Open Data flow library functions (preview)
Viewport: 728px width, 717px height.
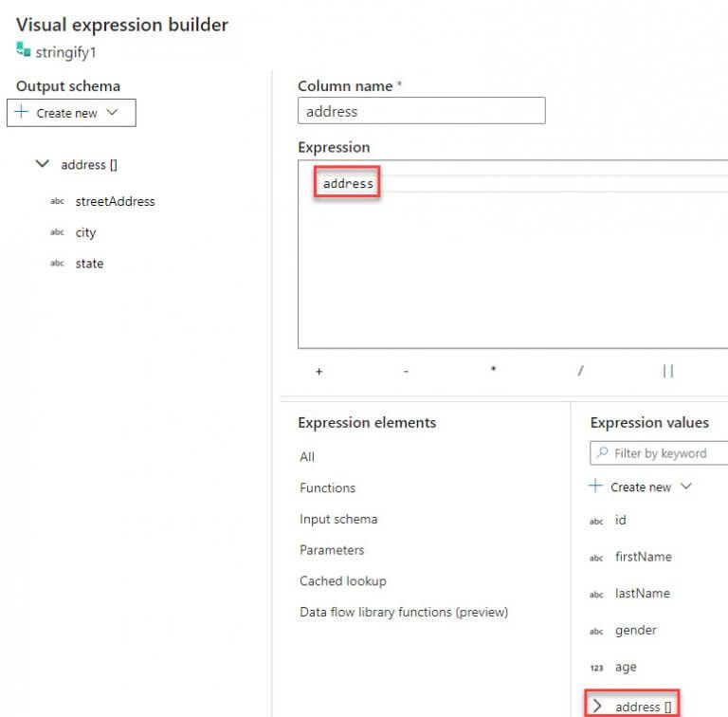404,612
